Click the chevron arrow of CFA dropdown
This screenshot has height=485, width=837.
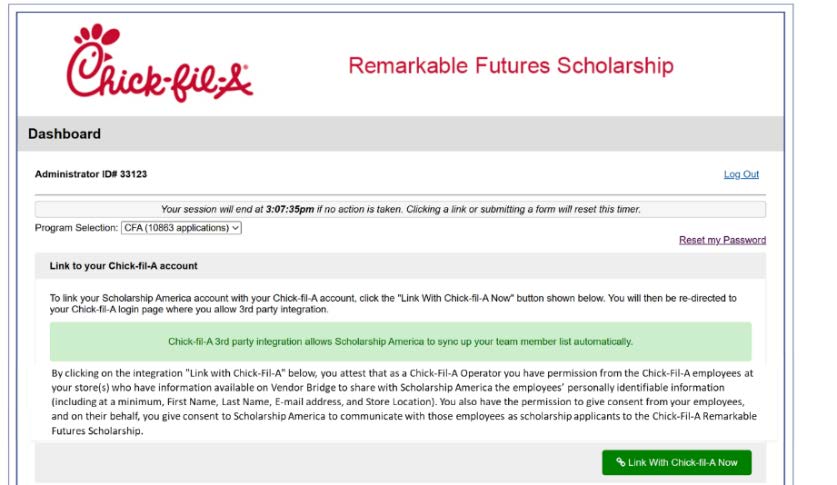(235, 228)
